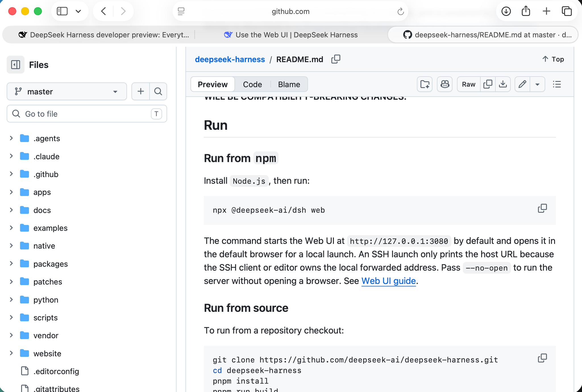The image size is (582, 392).
Task: Open more edit options dropdown arrow
Action: [x=537, y=84]
